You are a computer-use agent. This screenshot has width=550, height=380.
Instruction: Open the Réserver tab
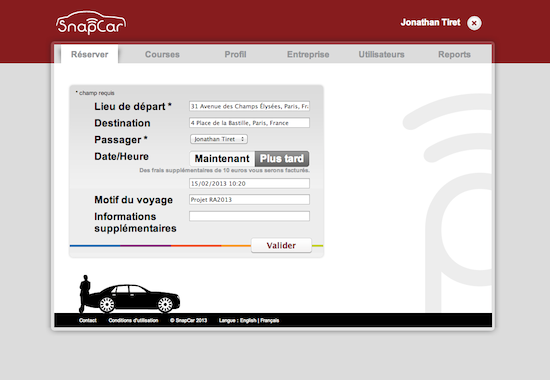click(89, 54)
